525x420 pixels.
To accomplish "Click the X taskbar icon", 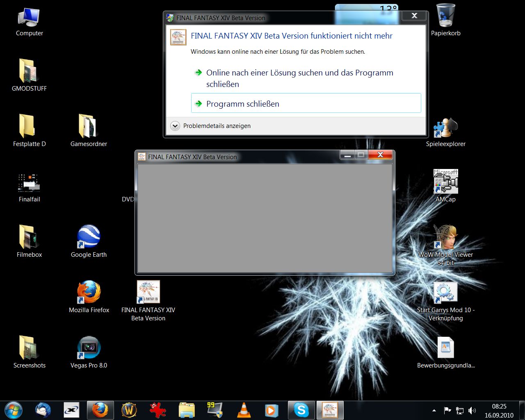I will 72,410.
